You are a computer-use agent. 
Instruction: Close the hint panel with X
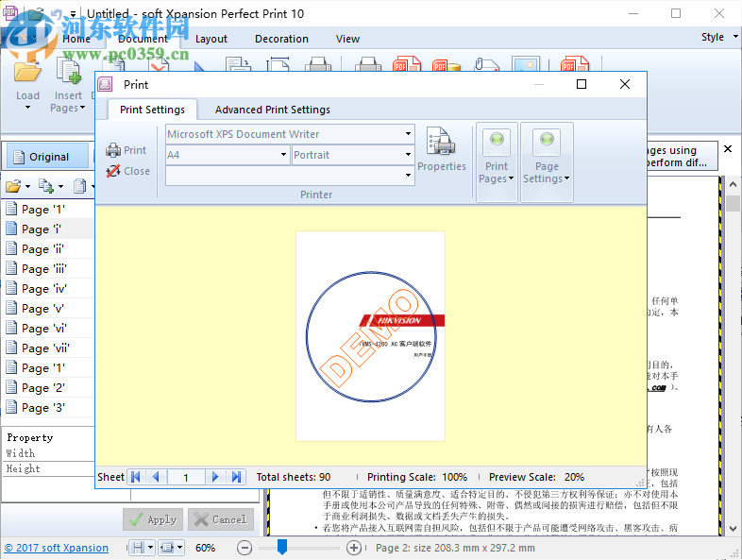coord(728,148)
